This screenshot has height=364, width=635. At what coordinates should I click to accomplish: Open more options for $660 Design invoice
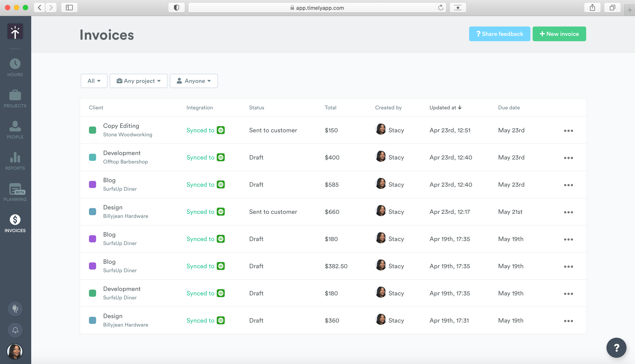point(568,212)
